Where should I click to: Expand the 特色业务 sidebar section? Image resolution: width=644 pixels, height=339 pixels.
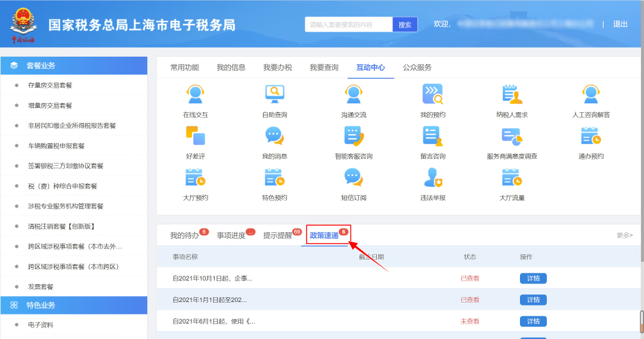click(74, 305)
